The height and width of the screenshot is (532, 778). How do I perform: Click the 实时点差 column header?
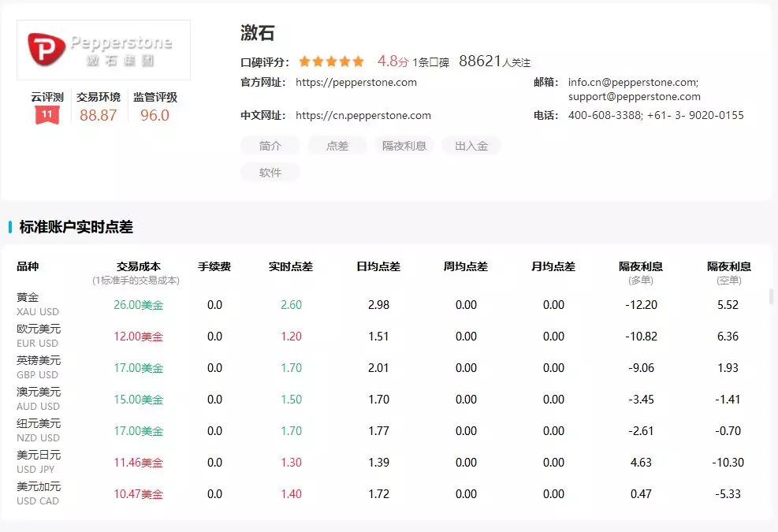[291, 266]
